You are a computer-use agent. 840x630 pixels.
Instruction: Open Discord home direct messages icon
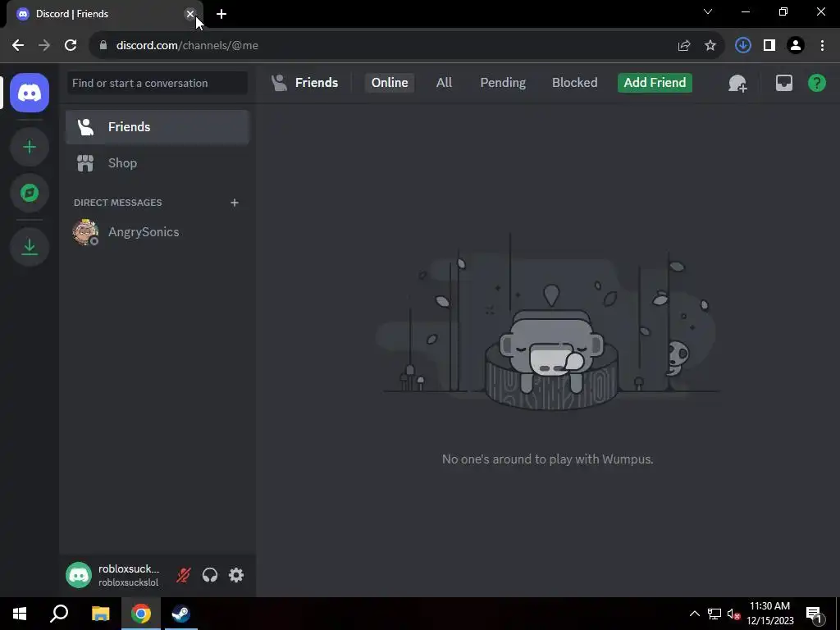[30, 93]
